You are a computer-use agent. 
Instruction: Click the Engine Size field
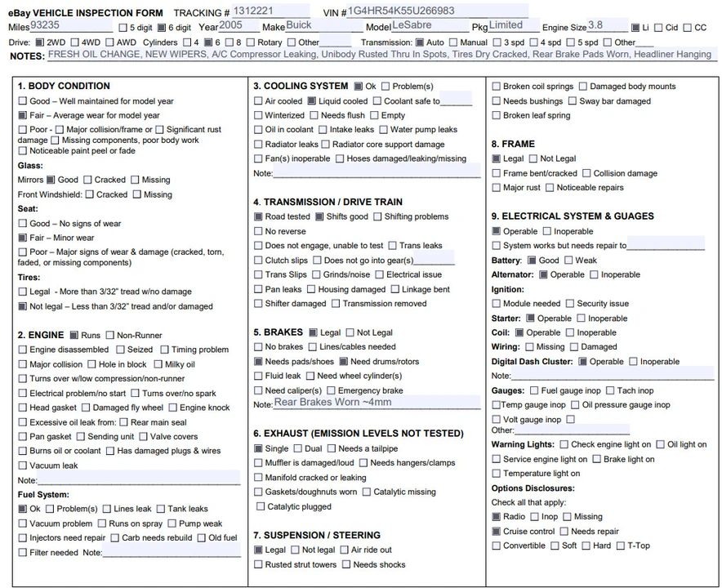(x=608, y=25)
